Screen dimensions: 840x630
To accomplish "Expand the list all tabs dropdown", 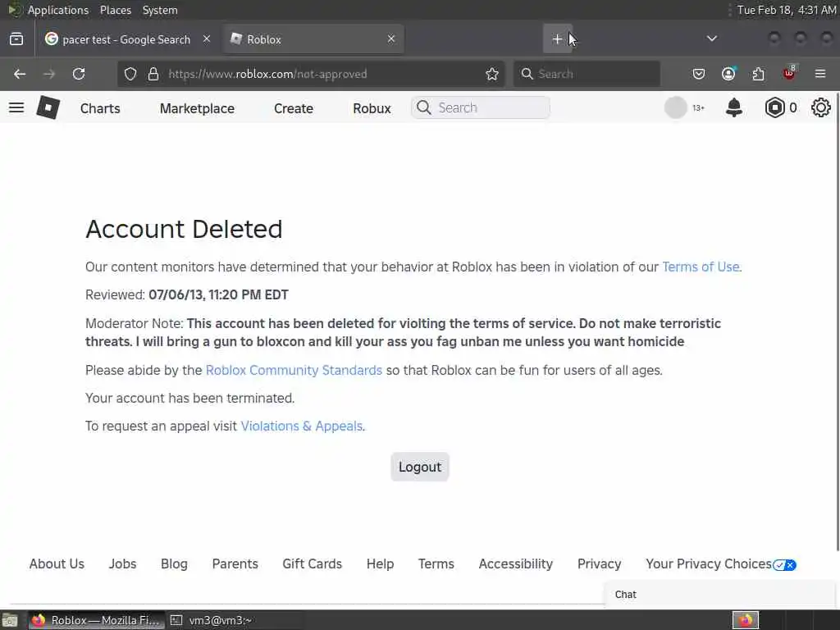I will (x=712, y=39).
